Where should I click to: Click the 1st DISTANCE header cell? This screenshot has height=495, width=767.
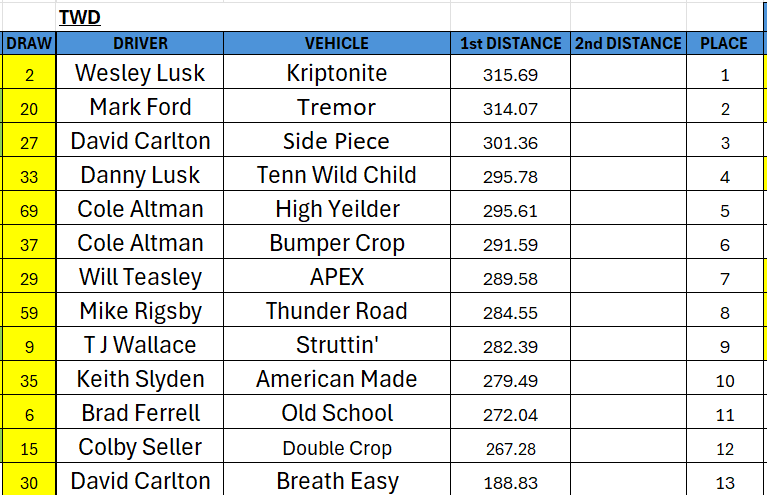(510, 43)
